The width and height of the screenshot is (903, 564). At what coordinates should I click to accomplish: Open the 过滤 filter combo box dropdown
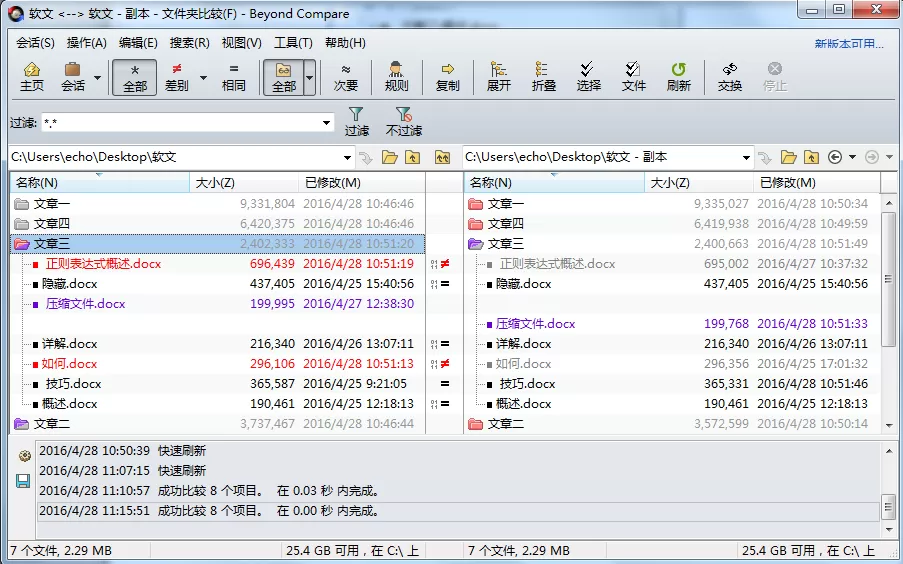[326, 122]
